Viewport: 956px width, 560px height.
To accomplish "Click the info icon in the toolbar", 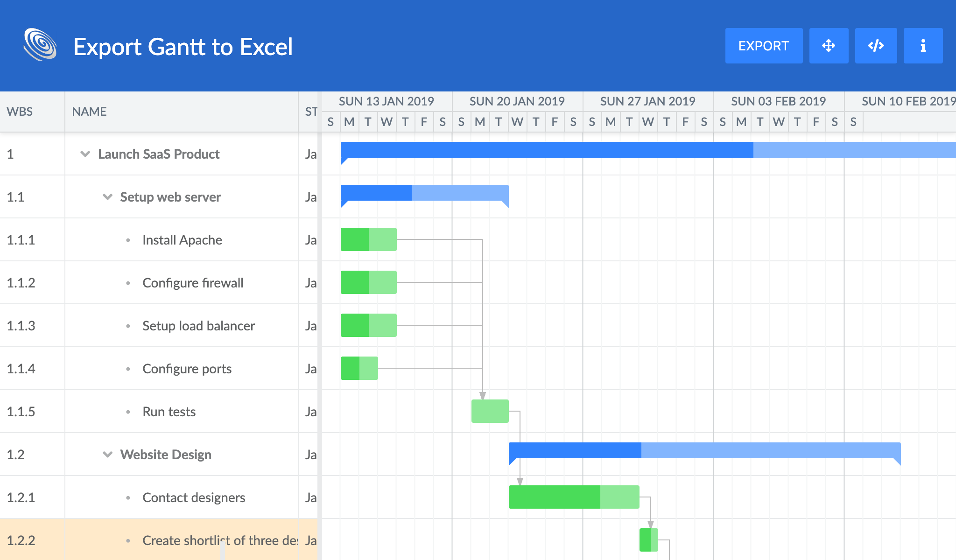I will pyautogui.click(x=923, y=46).
